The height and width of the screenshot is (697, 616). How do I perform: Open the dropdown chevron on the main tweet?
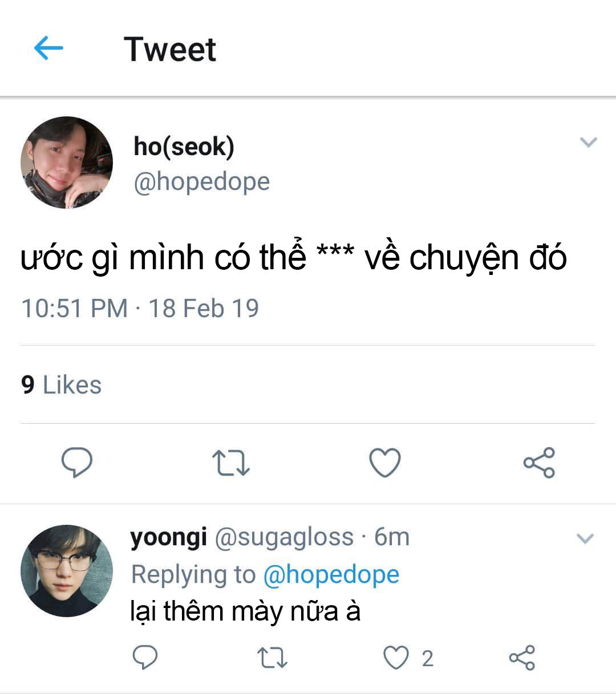click(x=588, y=142)
